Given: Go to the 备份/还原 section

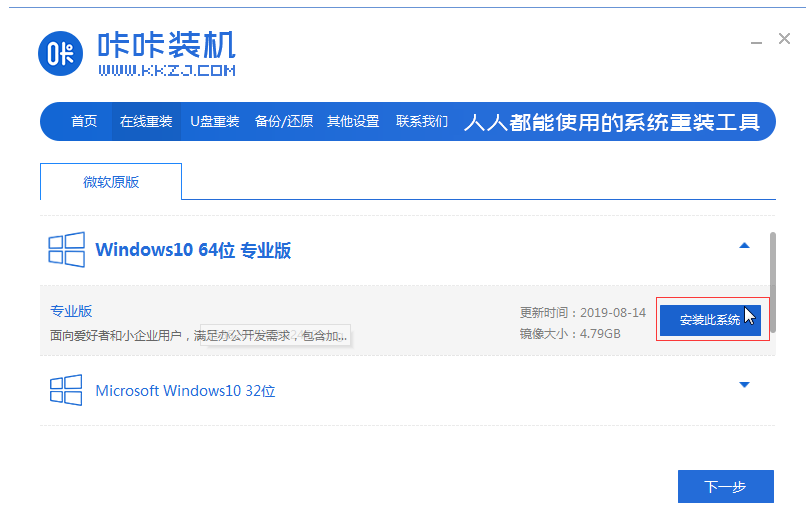Looking at the screenshot, I should tap(284, 121).
